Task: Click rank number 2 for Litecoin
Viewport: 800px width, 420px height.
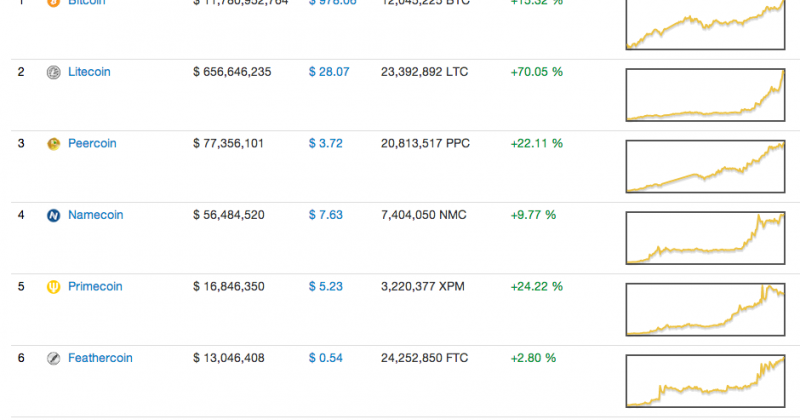Action: point(21,72)
